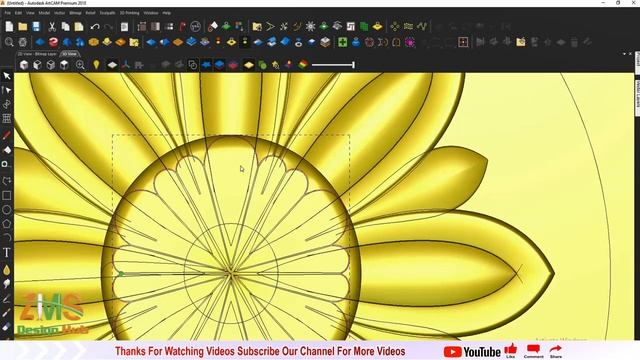This screenshot has height=360, width=640.
Task: Click the Like thumbs-up button
Action: pyautogui.click(x=511, y=351)
